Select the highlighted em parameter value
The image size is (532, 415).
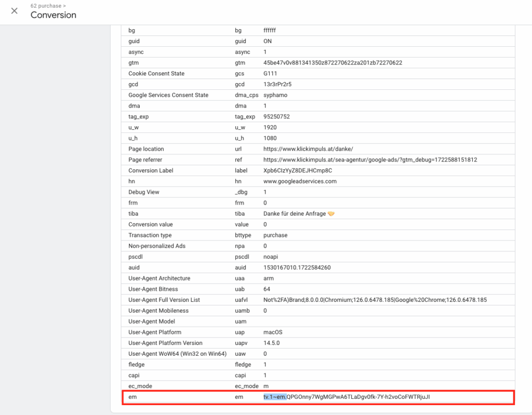coord(275,397)
